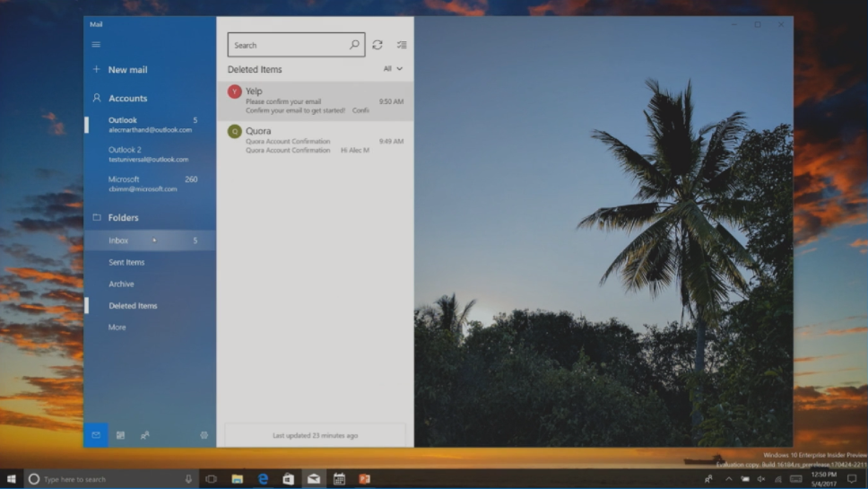Open the touch keyboard tray icon
This screenshot has width=868, height=489.
[796, 479]
